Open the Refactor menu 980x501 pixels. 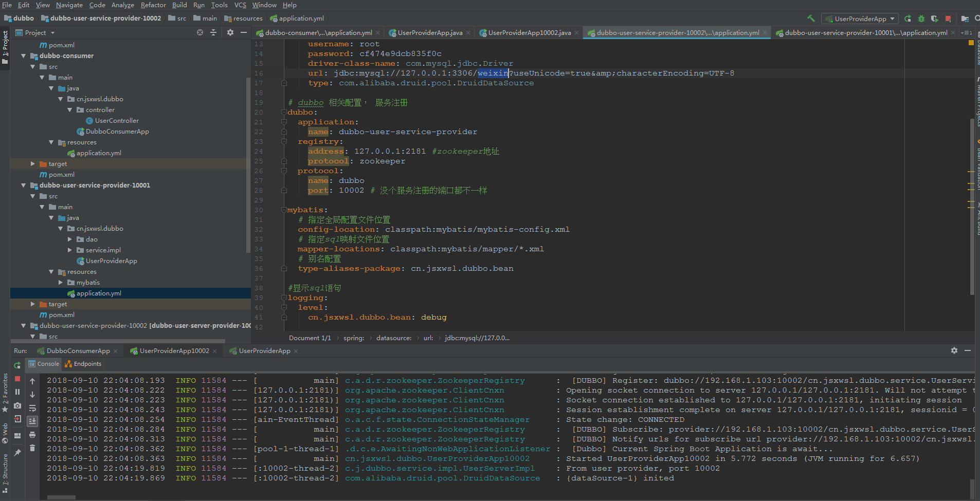tap(153, 5)
